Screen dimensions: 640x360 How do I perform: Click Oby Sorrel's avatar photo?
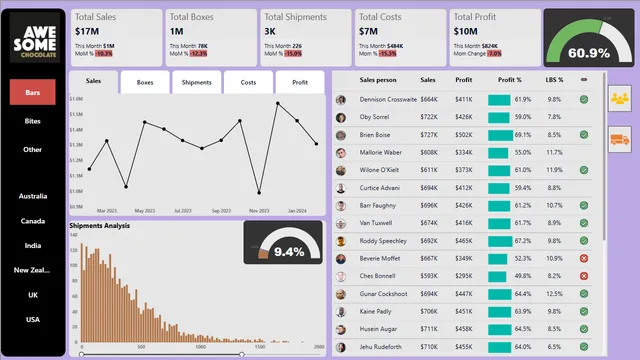(341, 118)
